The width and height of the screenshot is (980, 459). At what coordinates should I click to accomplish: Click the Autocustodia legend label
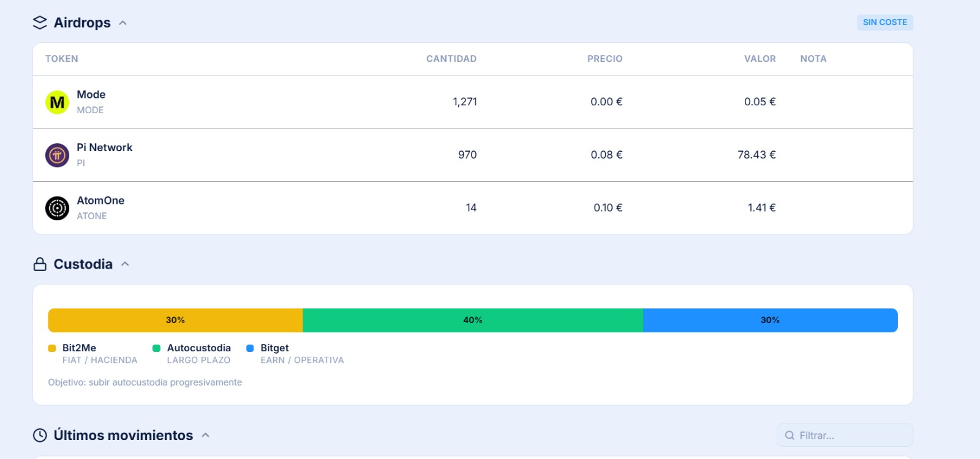[x=199, y=348]
